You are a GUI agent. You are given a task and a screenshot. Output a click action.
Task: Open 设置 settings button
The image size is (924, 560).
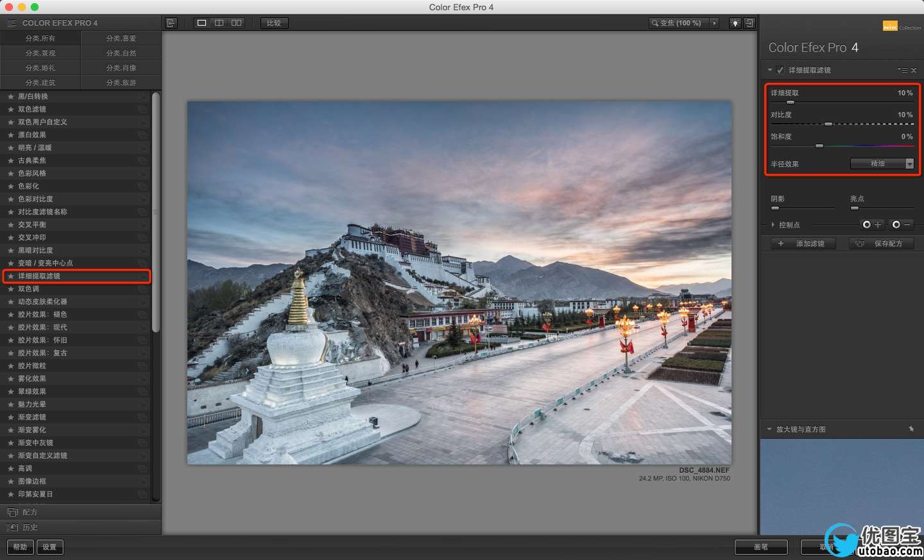[49, 547]
